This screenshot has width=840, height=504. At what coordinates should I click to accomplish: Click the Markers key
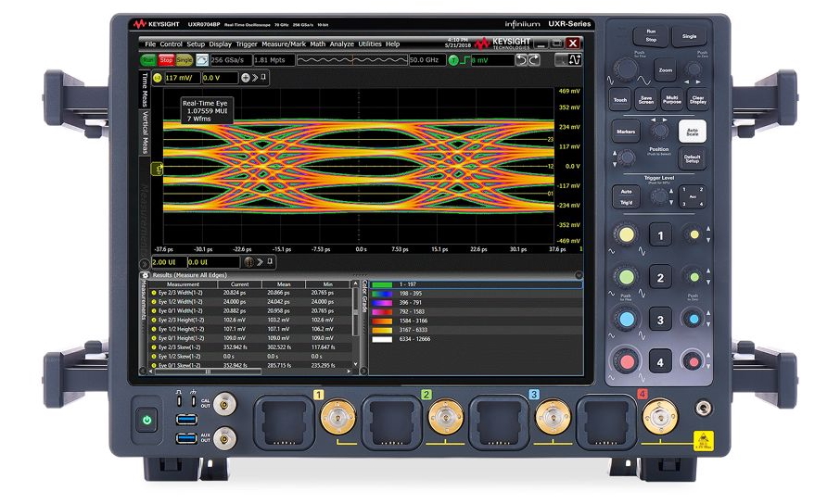[x=626, y=132]
